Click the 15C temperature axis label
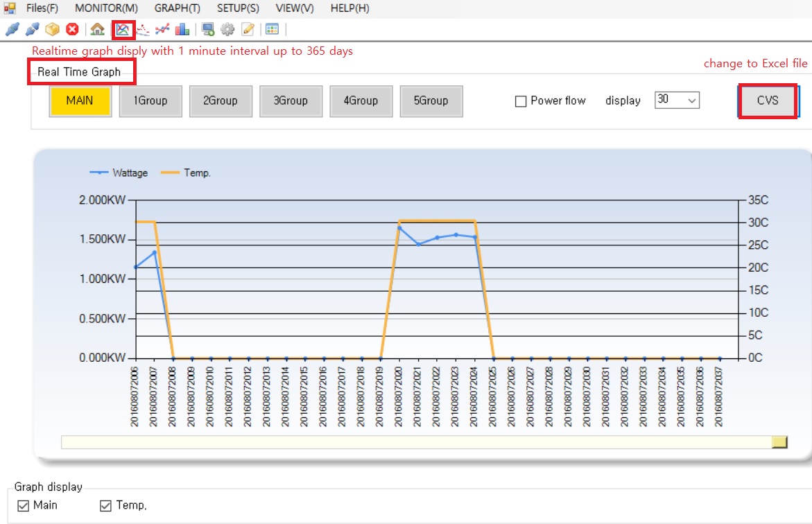Viewport: 812px width, 524px height. pos(758,290)
